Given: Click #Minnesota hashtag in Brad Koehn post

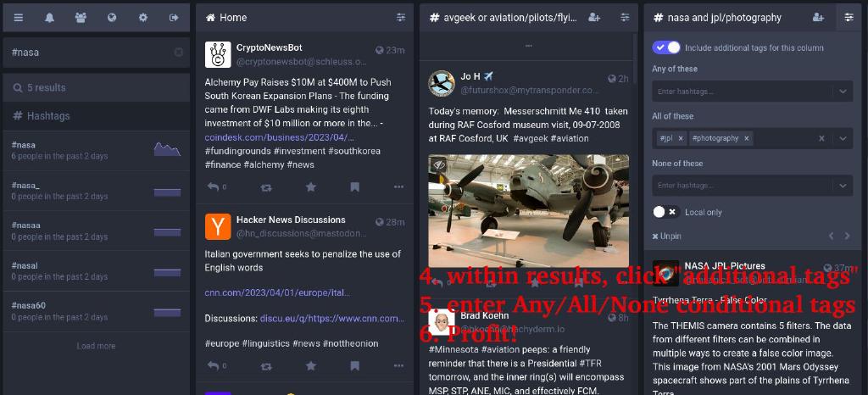Looking at the screenshot, I should 453,349.
